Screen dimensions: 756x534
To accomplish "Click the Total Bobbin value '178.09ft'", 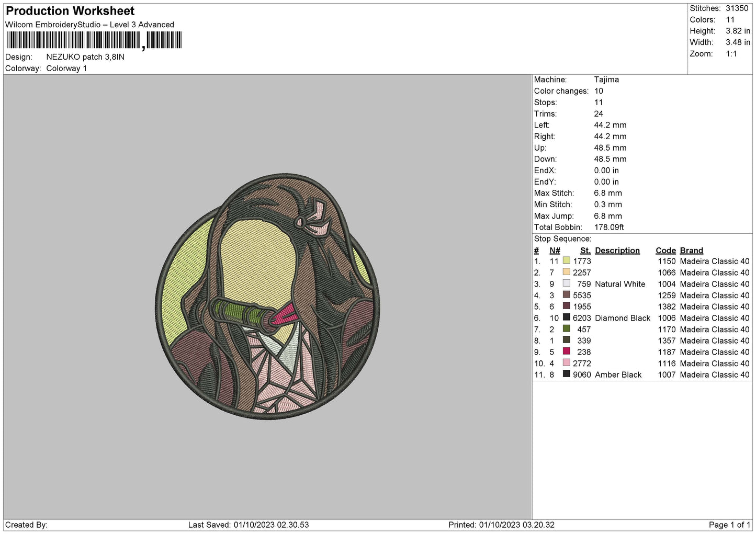I will tap(609, 227).
